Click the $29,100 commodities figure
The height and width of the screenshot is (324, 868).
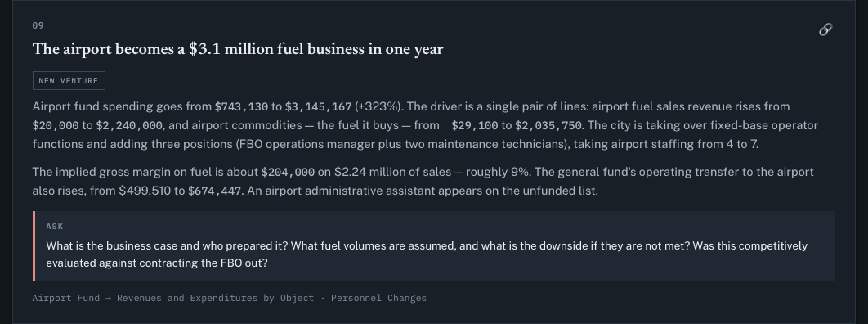pos(475,125)
